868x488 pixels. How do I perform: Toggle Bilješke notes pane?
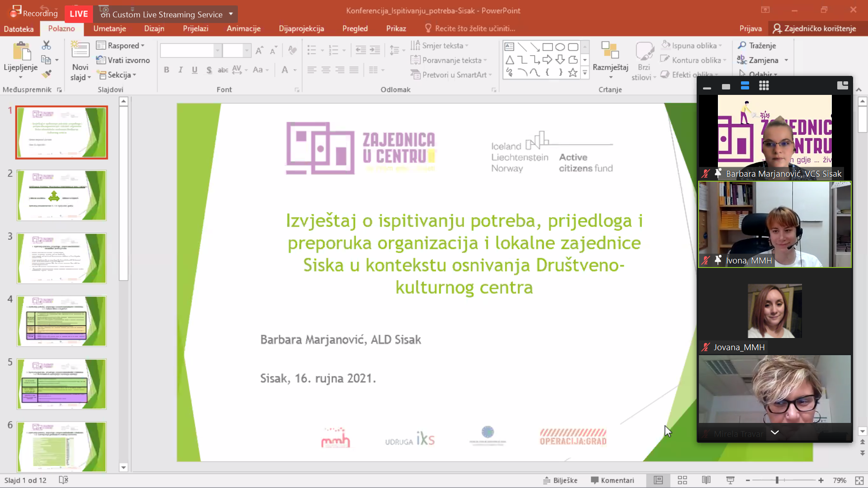560,480
